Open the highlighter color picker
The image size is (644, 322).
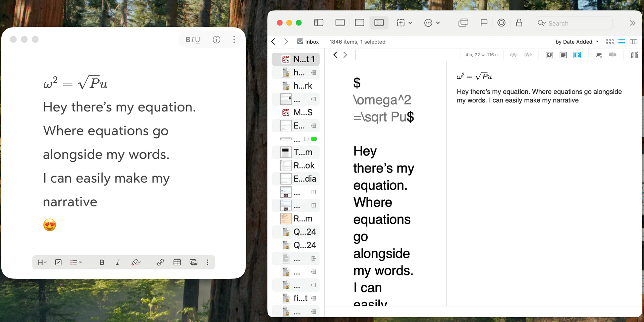click(136, 262)
